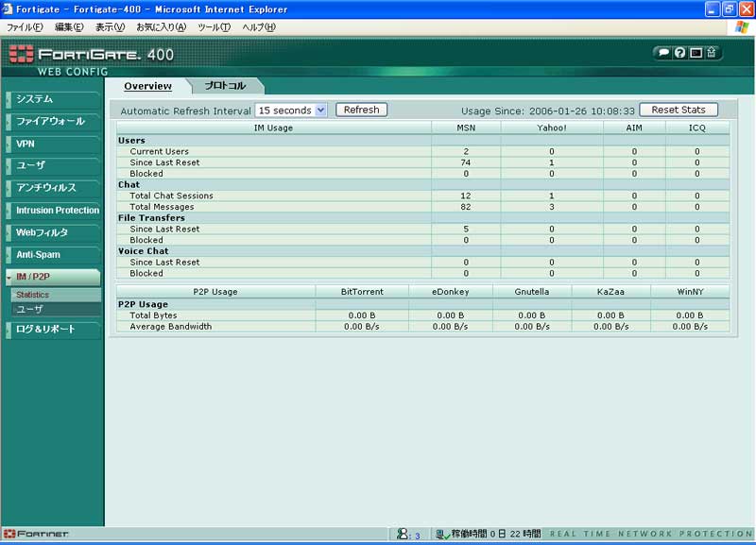The image size is (756, 545).
Task: Click the Internet Explorer page icon in title bar
Action: coord(8,9)
